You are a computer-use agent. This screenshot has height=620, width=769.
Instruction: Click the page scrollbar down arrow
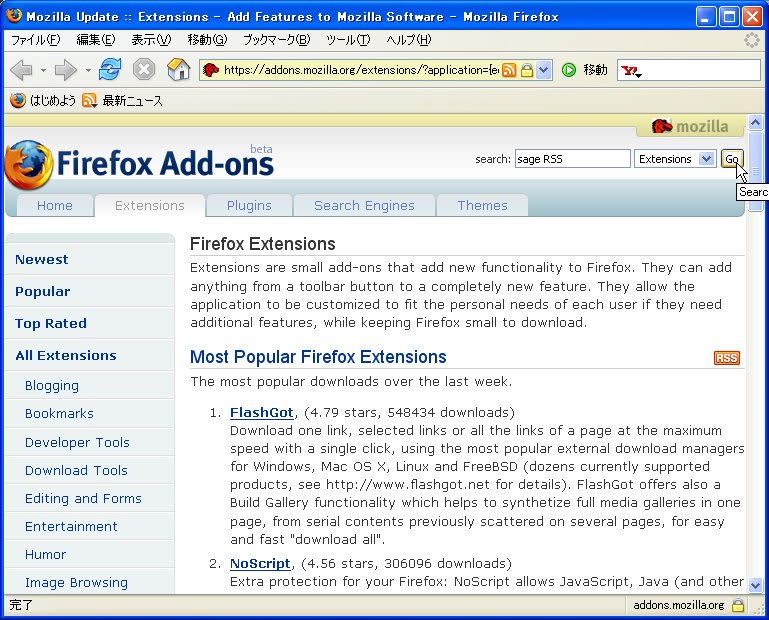tap(755, 585)
